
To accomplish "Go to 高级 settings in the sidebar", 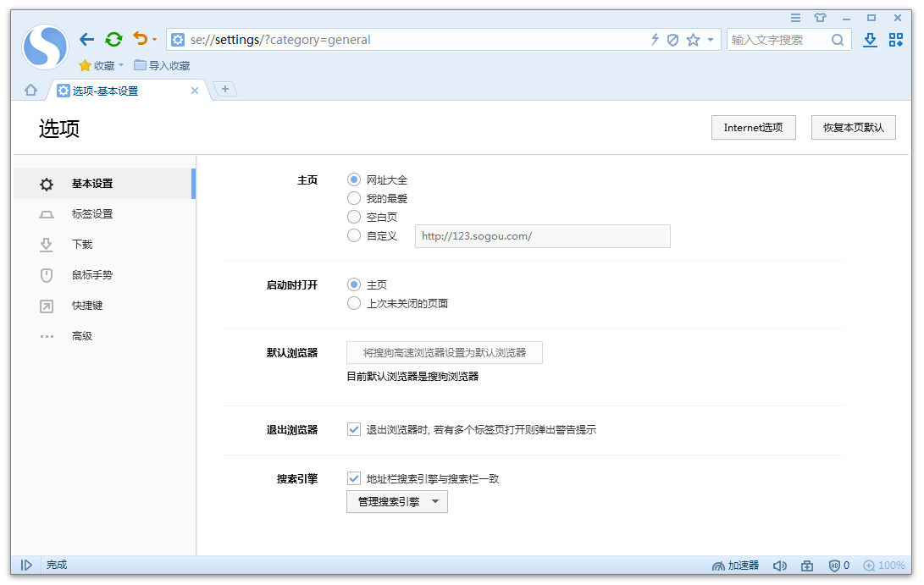I will point(82,336).
